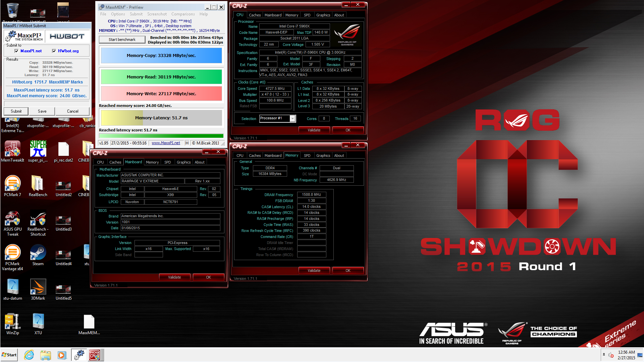Open the File menu in MaxxMEM
This screenshot has width=644, height=362.
(x=103, y=14)
